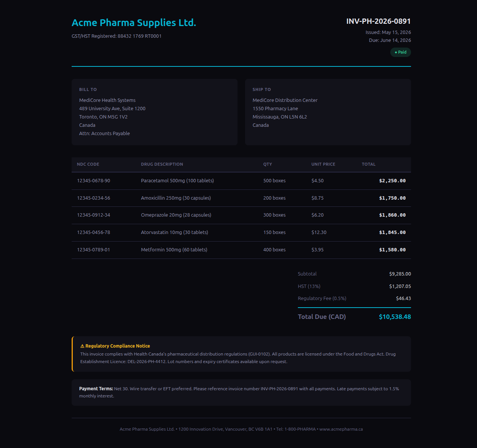This screenshot has height=448, width=477.
Task: Click NDC code 12345-0456-78
Action: click(94, 232)
